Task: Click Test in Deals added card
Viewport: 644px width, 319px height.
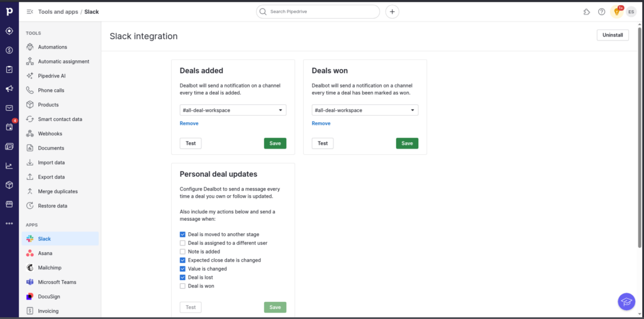Action: 191,143
